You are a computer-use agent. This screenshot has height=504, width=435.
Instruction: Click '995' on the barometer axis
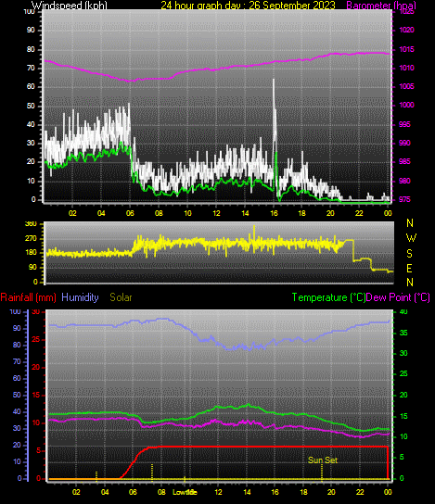tap(404, 124)
